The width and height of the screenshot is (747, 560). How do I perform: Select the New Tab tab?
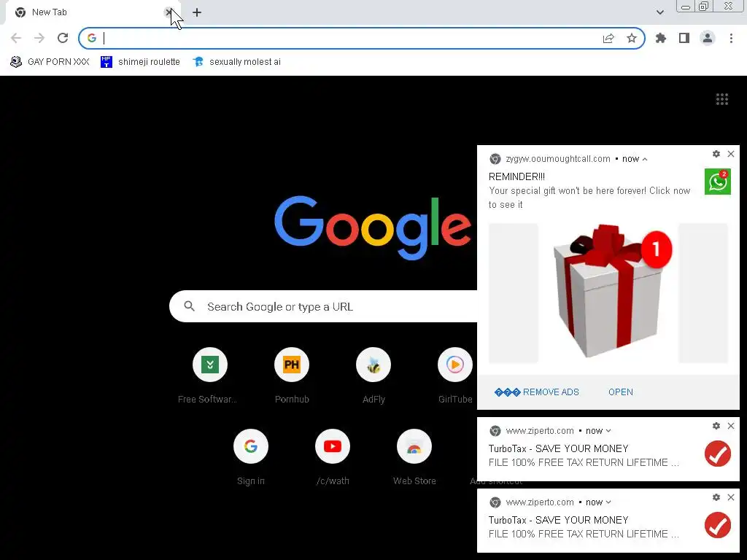pos(93,12)
